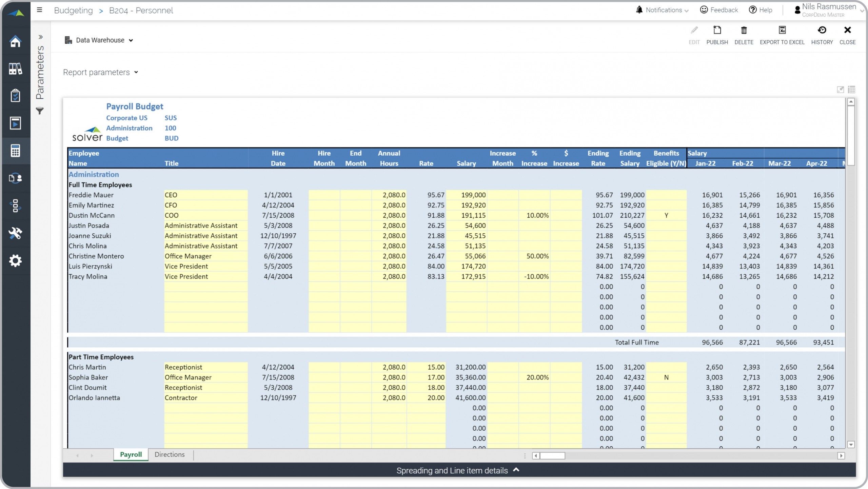Input salary increase for Christine Montero
Screen dimensions: 868x489
pos(534,255)
